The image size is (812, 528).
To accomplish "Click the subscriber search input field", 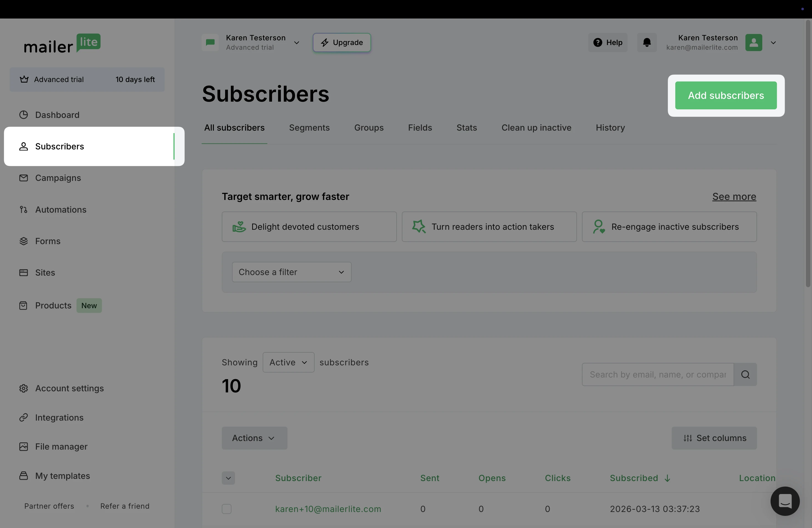I will tap(657, 374).
